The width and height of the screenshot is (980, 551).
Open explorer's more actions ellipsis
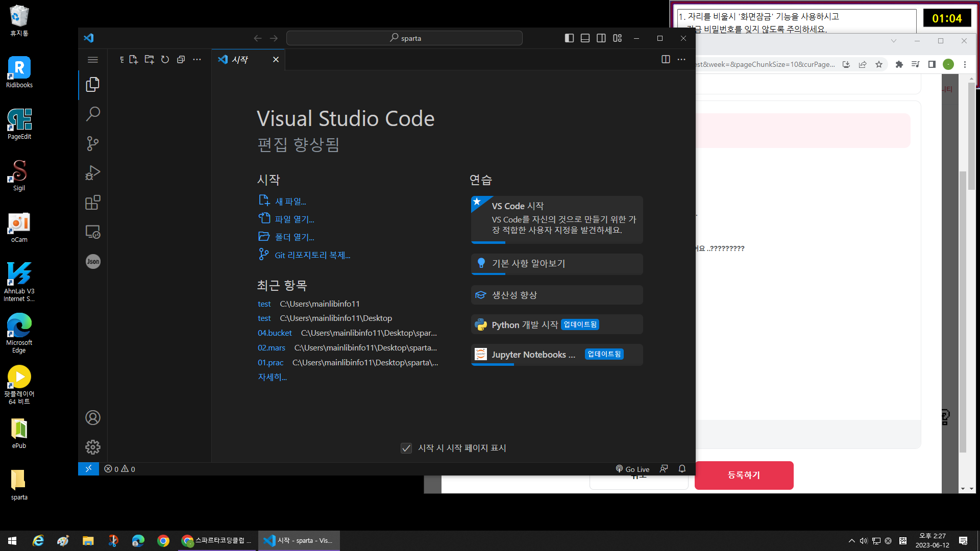197,60
